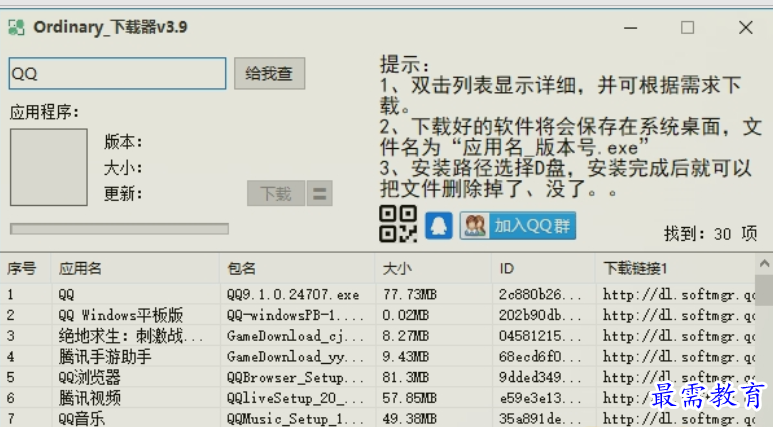
Task: Click package GameDownload_yy...
Action: (295, 357)
